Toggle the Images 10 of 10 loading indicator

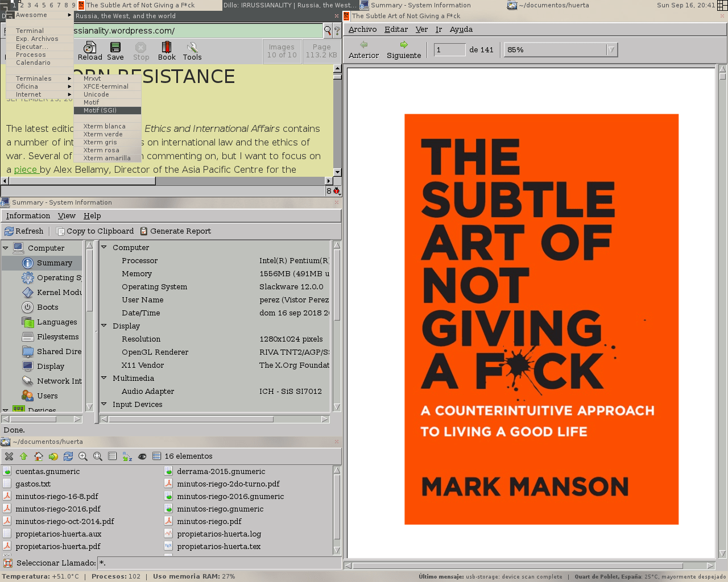tap(282, 51)
